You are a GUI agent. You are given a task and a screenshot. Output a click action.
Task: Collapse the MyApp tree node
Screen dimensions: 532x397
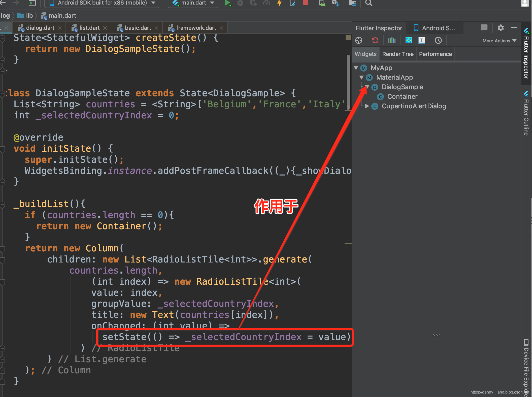[356, 68]
